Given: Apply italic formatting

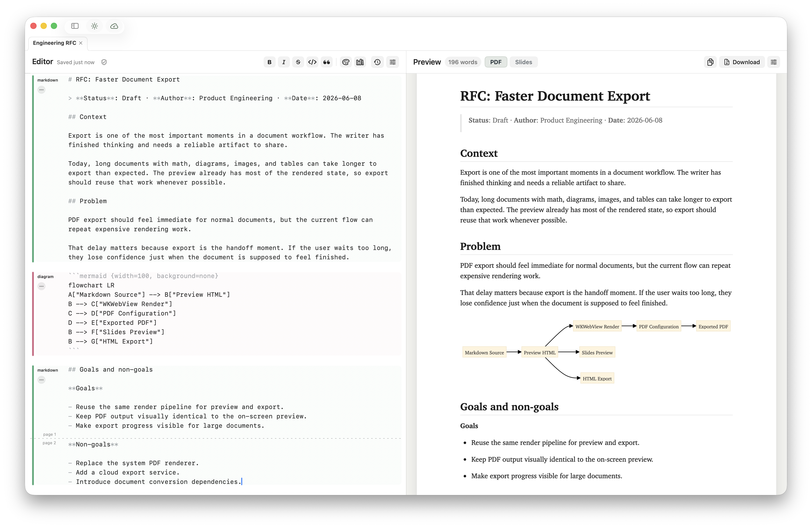Looking at the screenshot, I should pos(284,62).
